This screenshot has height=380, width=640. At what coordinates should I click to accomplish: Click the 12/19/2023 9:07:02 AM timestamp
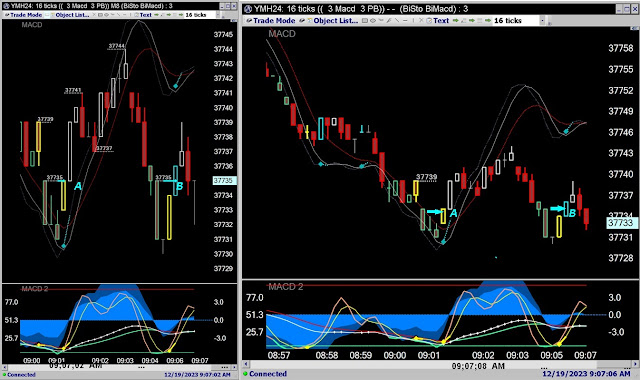point(197,375)
